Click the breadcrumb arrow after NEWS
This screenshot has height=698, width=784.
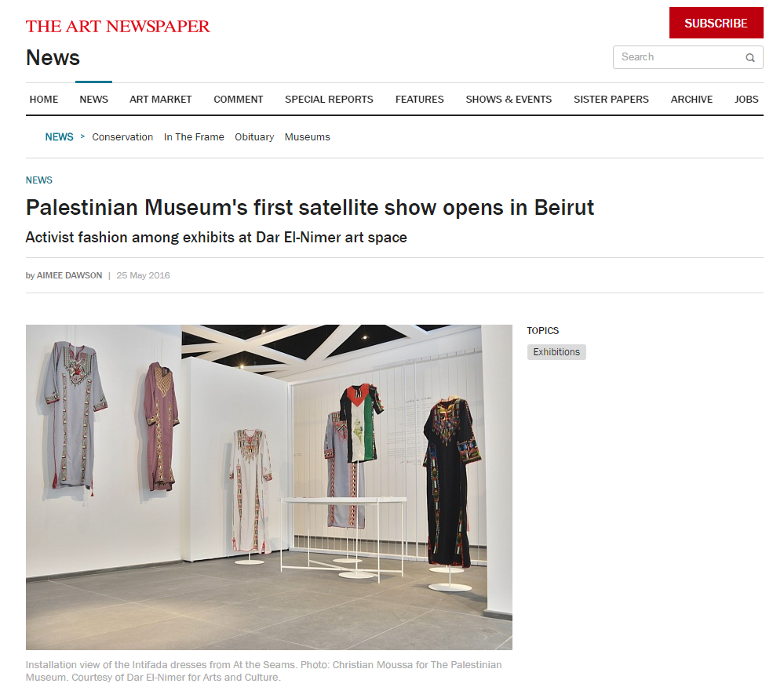[x=82, y=136]
